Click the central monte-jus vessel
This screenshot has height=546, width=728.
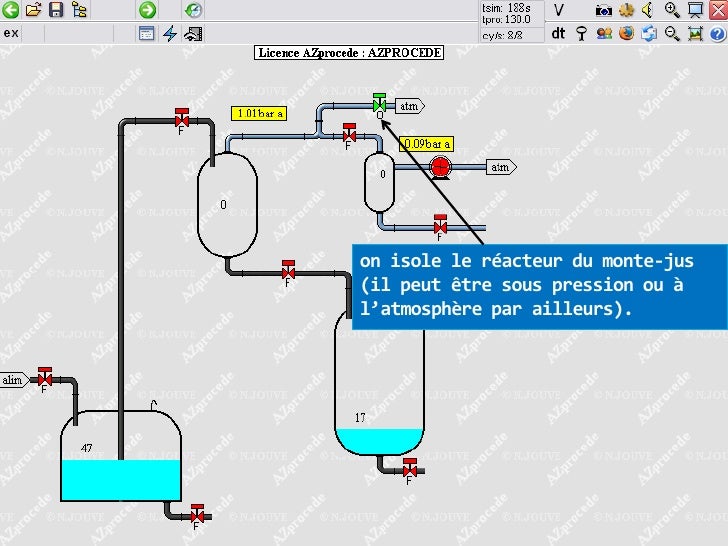tap(228, 204)
